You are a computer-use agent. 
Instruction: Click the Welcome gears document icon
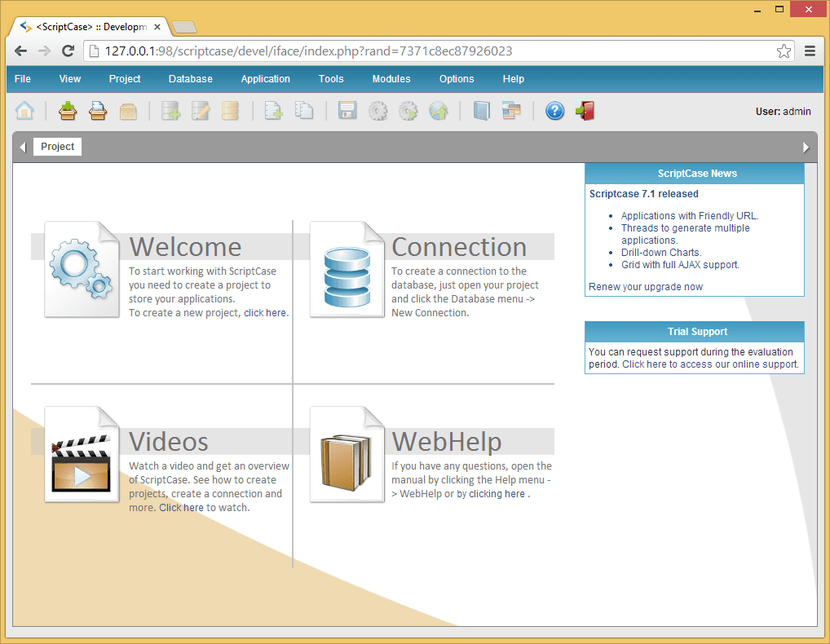[82, 269]
